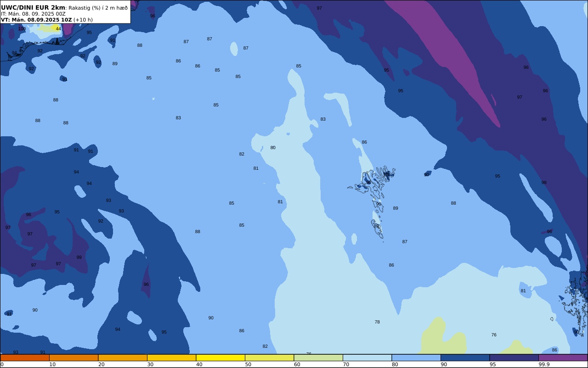Click the "44" humidity value on map

click(58, 29)
